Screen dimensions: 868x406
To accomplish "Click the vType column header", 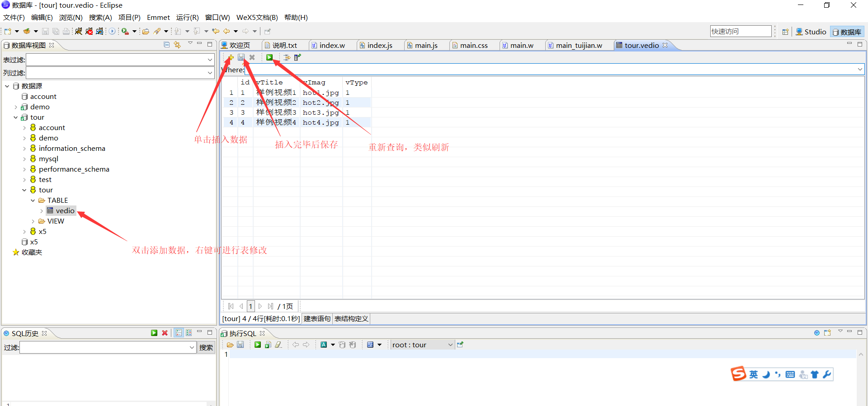I will click(x=356, y=82).
